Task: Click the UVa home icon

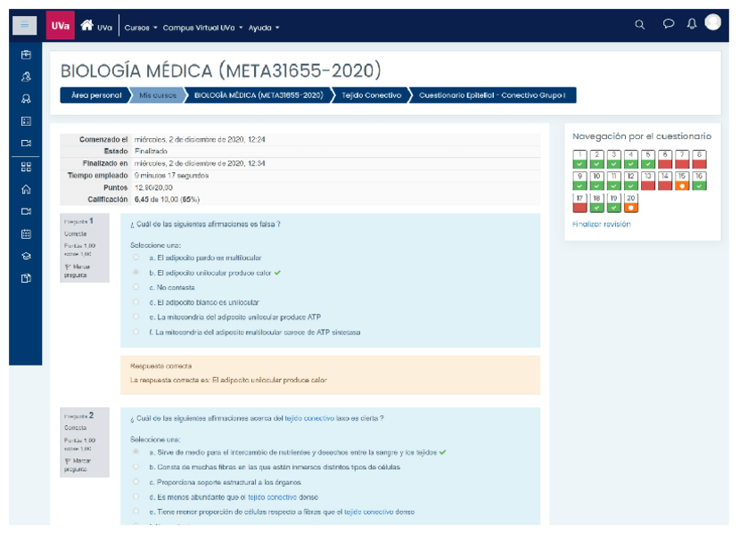Action: tap(87, 26)
